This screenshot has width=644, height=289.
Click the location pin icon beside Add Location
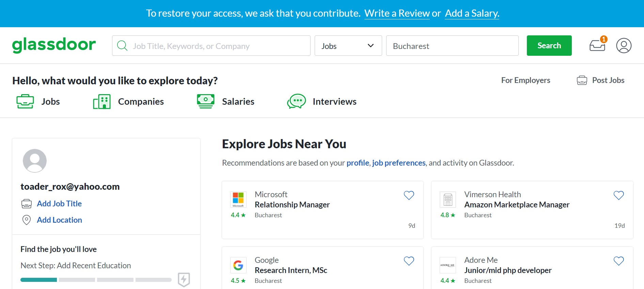(x=27, y=220)
